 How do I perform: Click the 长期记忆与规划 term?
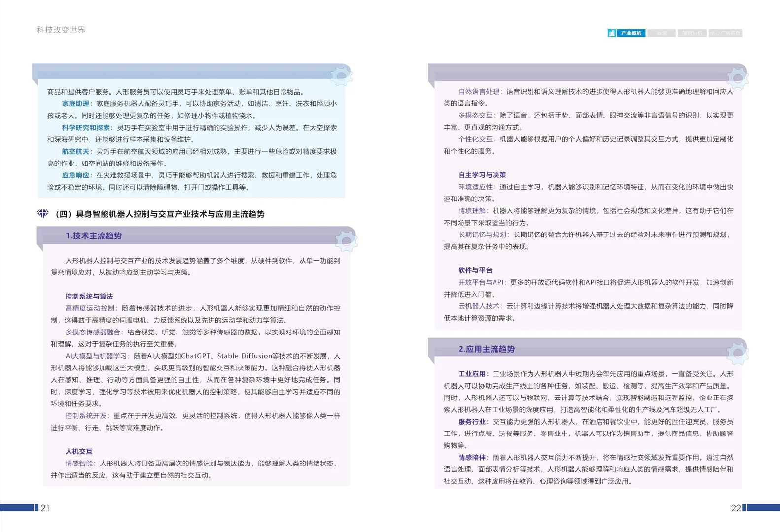[482, 234]
